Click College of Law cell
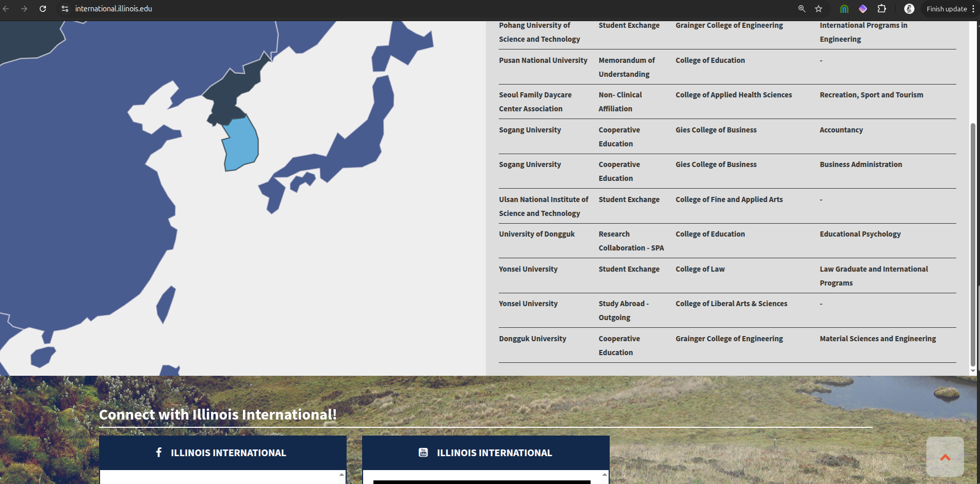980x484 pixels. [x=700, y=269]
